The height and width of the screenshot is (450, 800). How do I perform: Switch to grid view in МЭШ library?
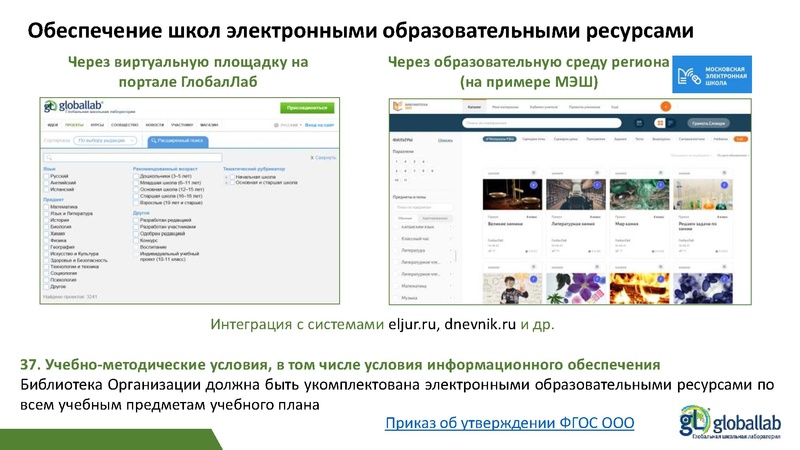pos(660,123)
